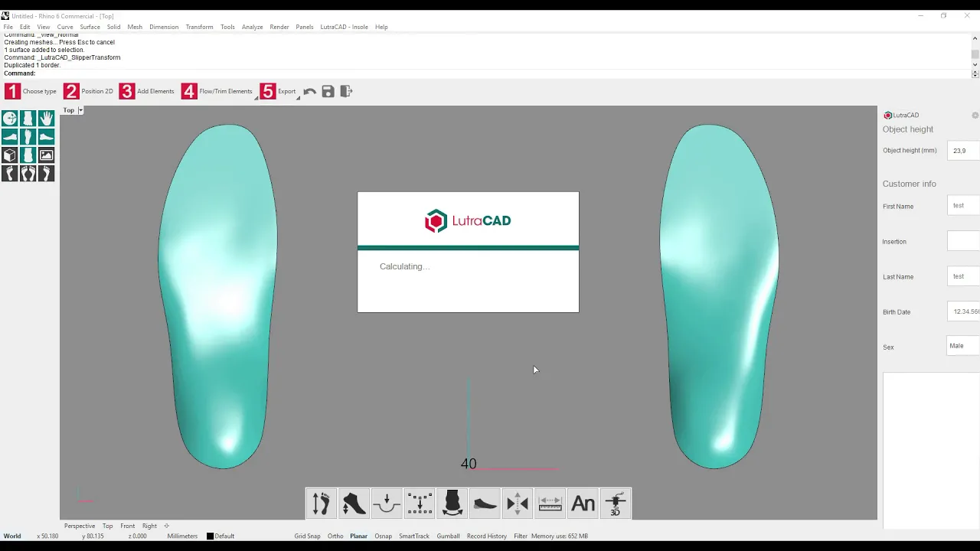Click the Birth Date input field
Image resolution: width=980 pixels, height=551 pixels.
tap(963, 311)
